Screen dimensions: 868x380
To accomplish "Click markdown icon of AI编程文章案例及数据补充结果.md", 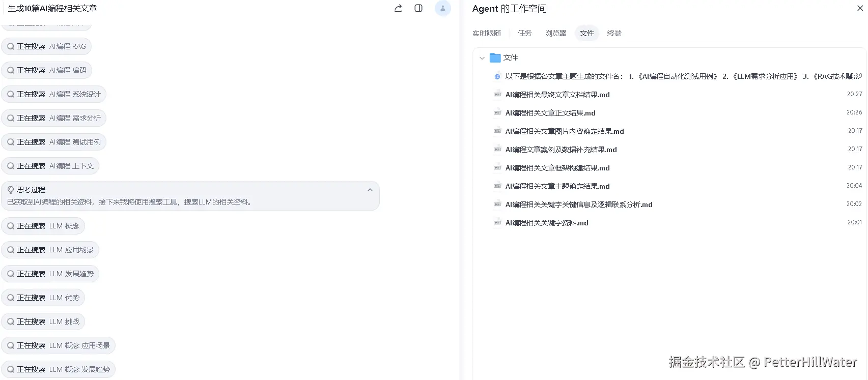I will (x=497, y=150).
